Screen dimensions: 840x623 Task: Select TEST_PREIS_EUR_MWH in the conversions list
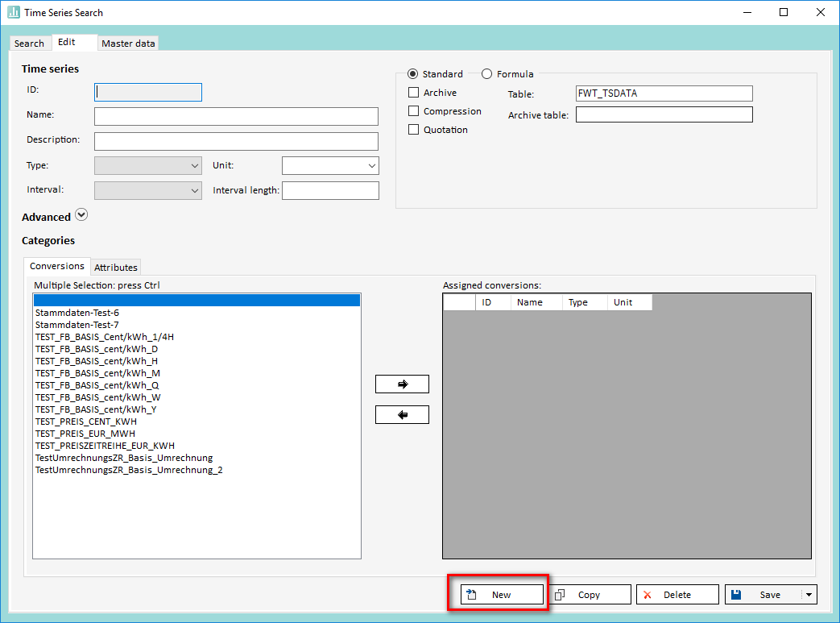[85, 434]
